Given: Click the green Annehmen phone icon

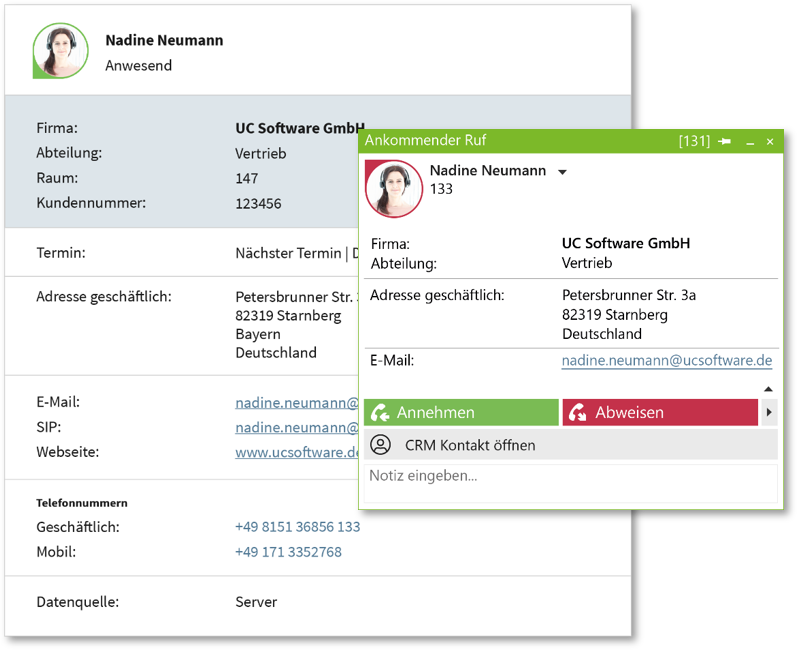Looking at the screenshot, I should 380,412.
